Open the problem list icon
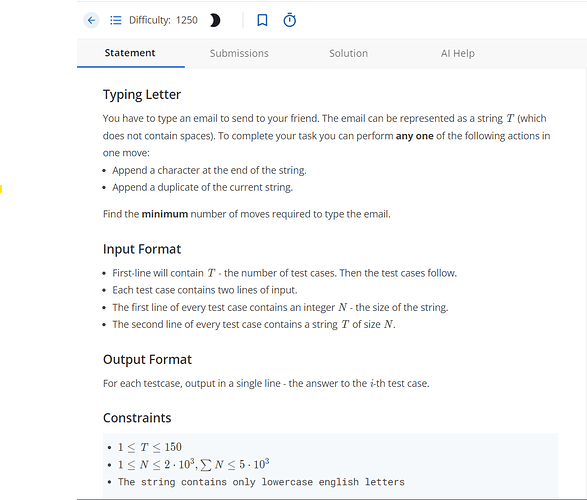The width and height of the screenshot is (587, 500). click(116, 20)
